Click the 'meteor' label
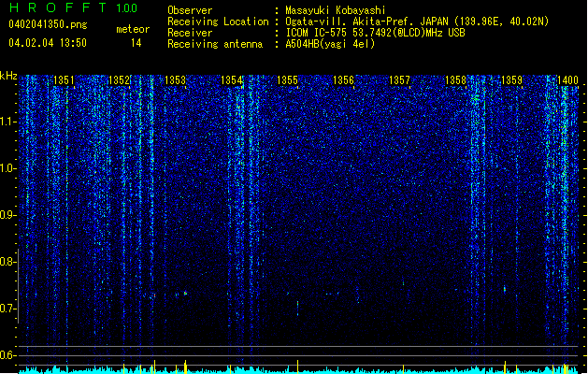The width and height of the screenshot is (588, 374). (133, 29)
